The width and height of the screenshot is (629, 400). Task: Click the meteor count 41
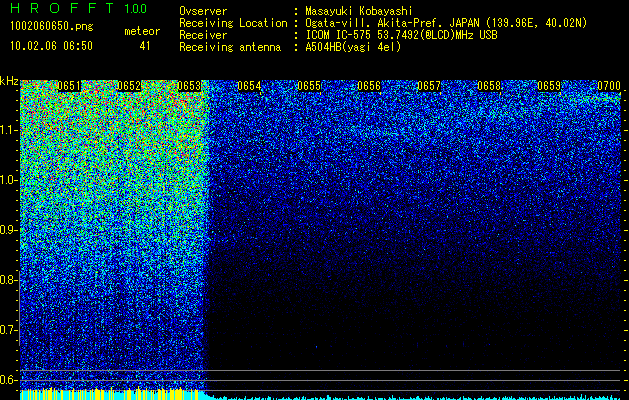point(145,46)
